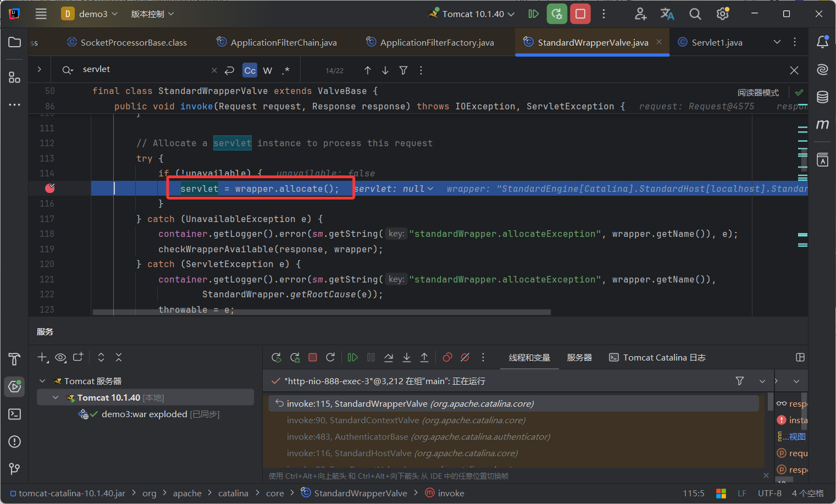Open the Database tool window
Screen dimensions: 836x504
pyautogui.click(x=822, y=97)
